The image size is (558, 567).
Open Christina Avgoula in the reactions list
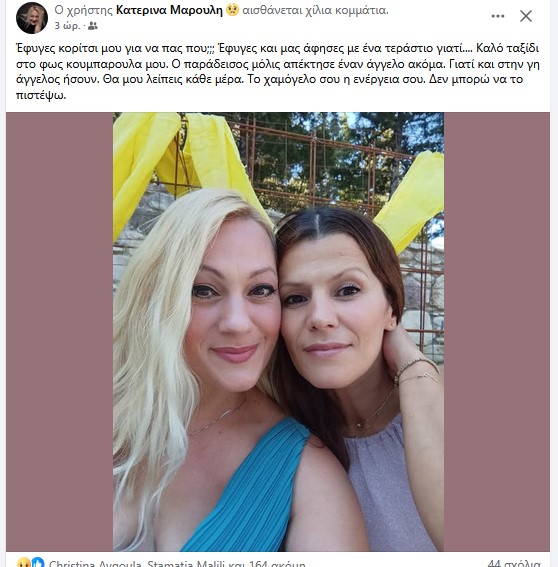(x=95, y=563)
